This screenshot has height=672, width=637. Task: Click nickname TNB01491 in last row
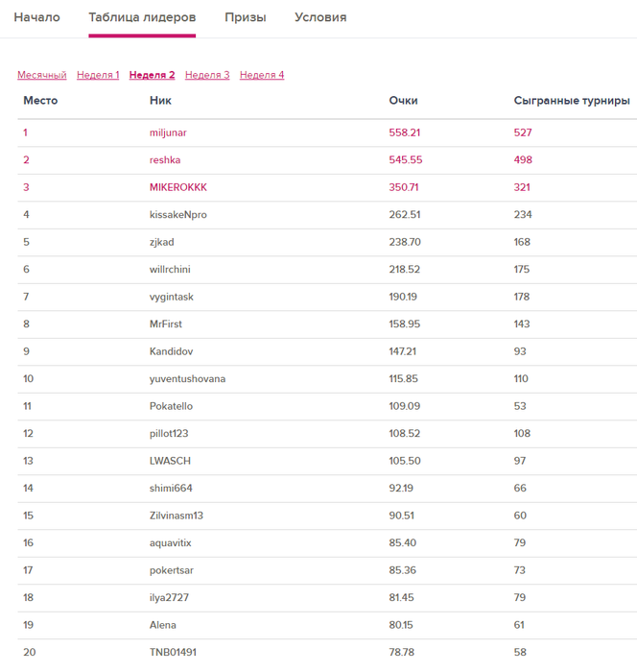(173, 653)
